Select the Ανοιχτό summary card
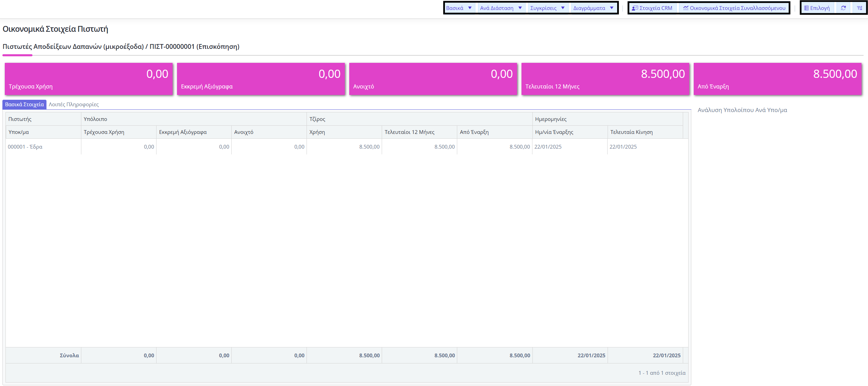This screenshot has height=386, width=868. 433,79
